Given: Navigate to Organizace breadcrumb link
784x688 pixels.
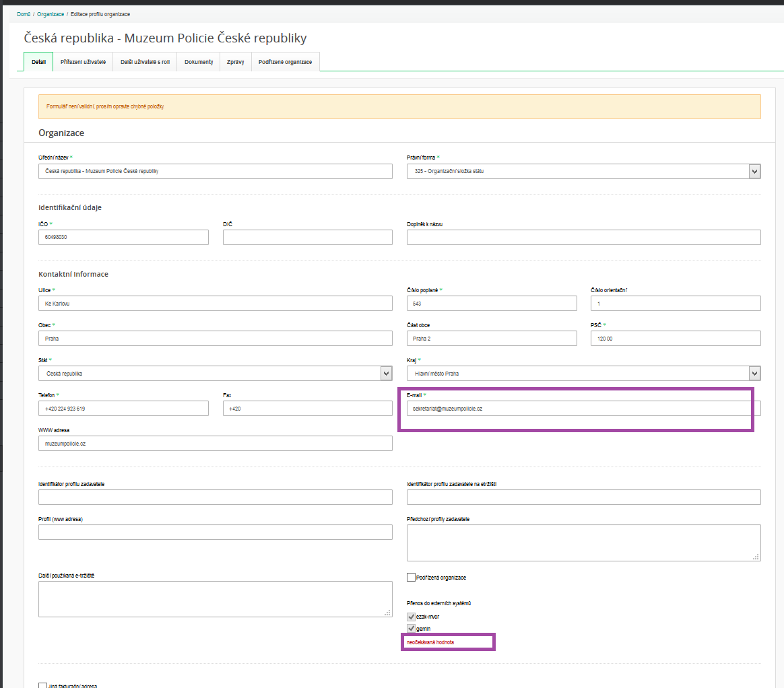Looking at the screenshot, I should point(51,14).
